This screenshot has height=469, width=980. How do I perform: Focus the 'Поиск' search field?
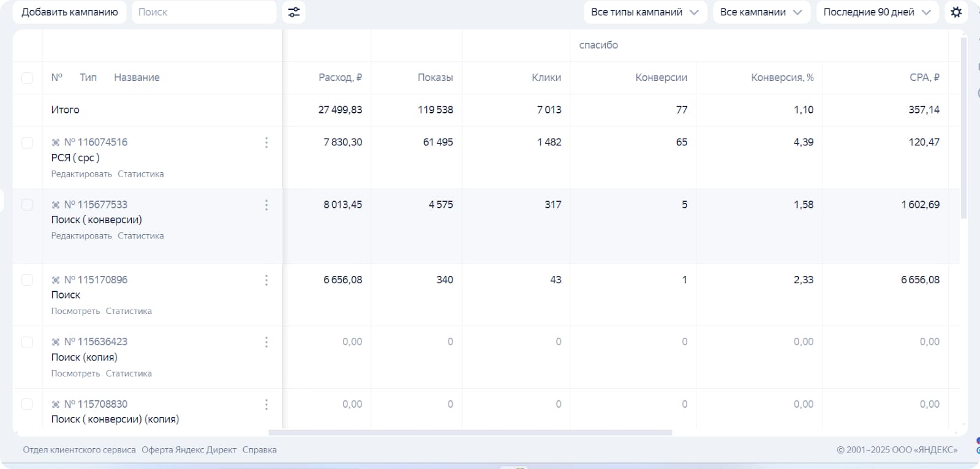coord(204,12)
